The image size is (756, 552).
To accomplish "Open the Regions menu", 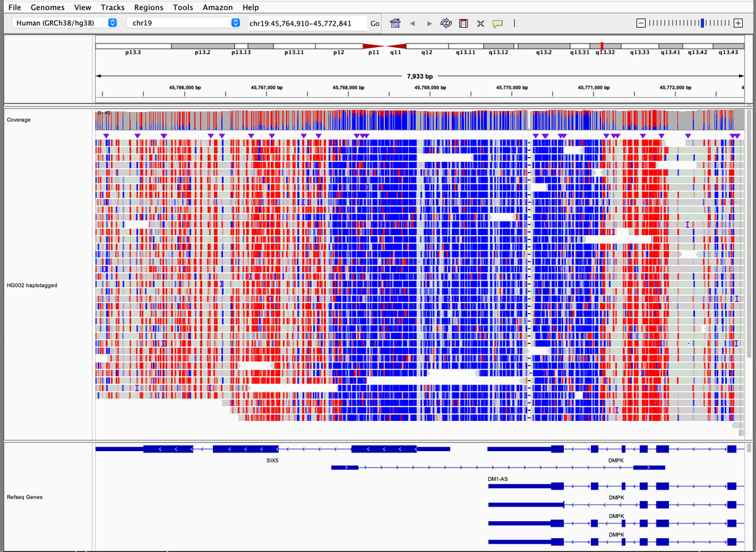I will (149, 7).
